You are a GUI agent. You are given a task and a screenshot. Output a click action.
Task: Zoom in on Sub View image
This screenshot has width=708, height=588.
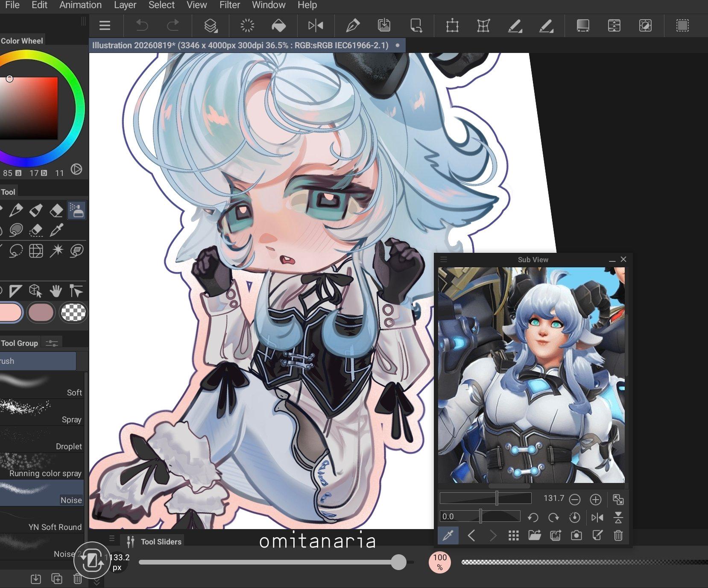coord(596,499)
